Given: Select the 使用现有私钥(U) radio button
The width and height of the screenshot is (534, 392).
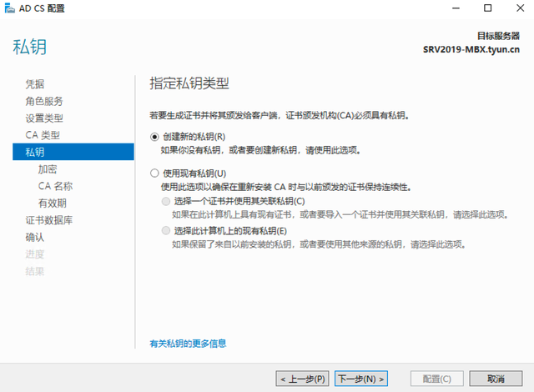Looking at the screenshot, I should point(154,173).
